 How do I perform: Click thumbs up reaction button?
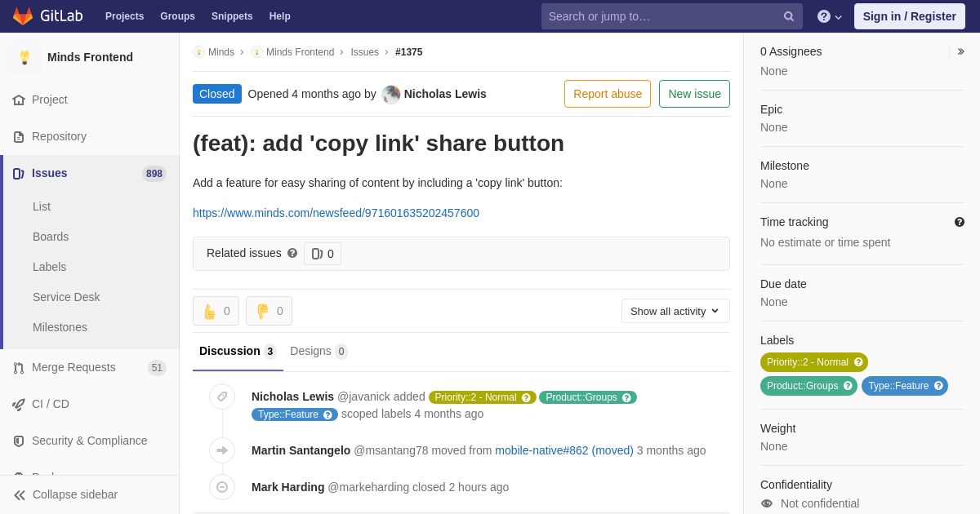[x=216, y=311]
